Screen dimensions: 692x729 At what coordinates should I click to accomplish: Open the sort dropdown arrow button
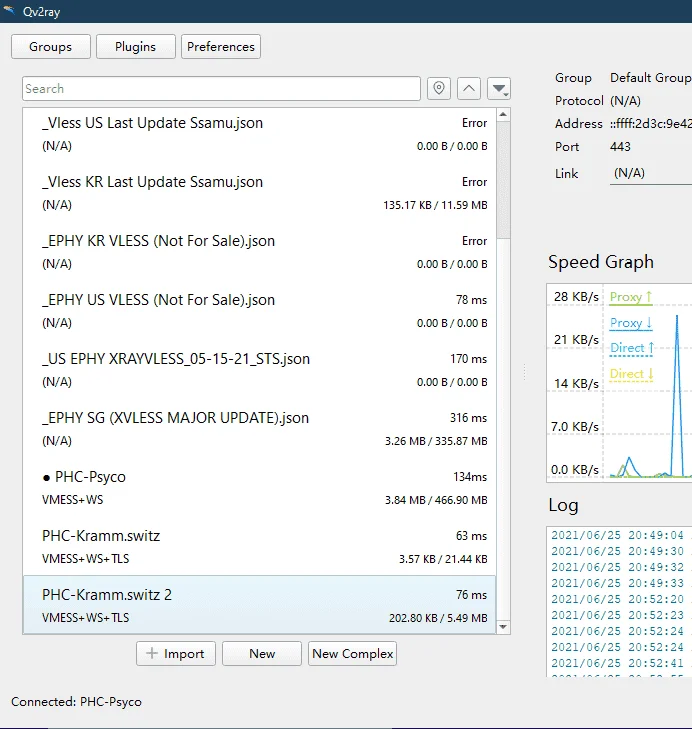coord(499,88)
